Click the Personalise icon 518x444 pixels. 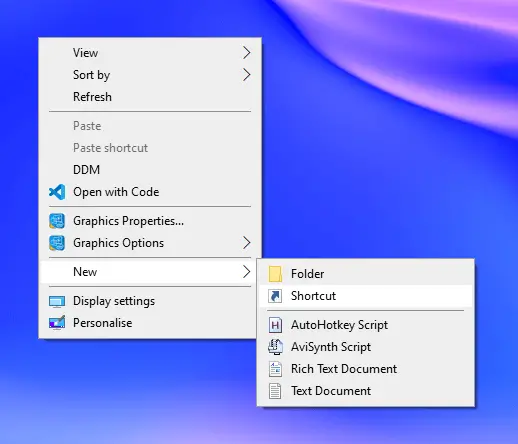click(57, 323)
